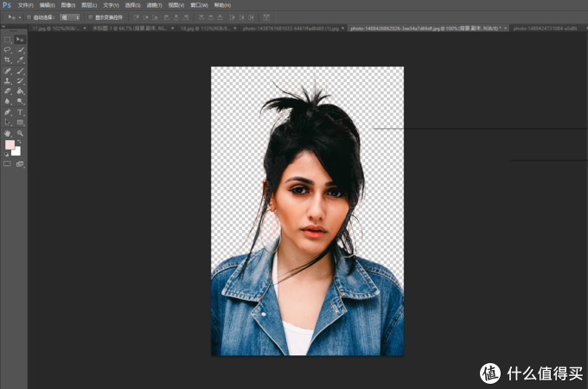Select the Lasso tool
The image size is (588, 389).
pyautogui.click(x=8, y=49)
